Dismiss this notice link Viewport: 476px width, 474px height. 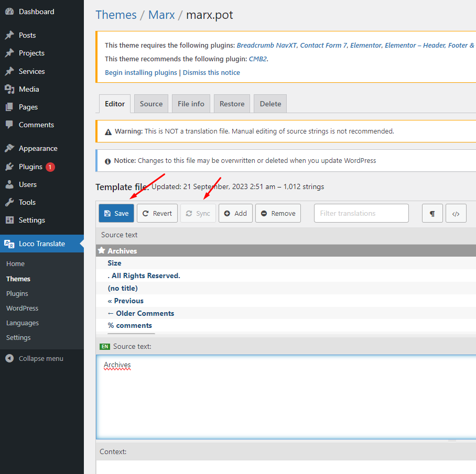tap(211, 72)
